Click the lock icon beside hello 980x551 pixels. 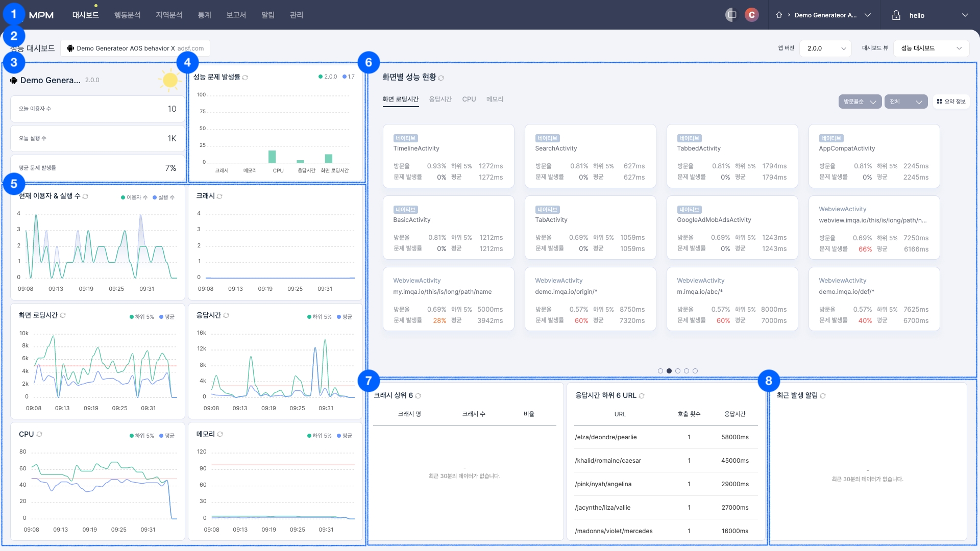click(896, 15)
